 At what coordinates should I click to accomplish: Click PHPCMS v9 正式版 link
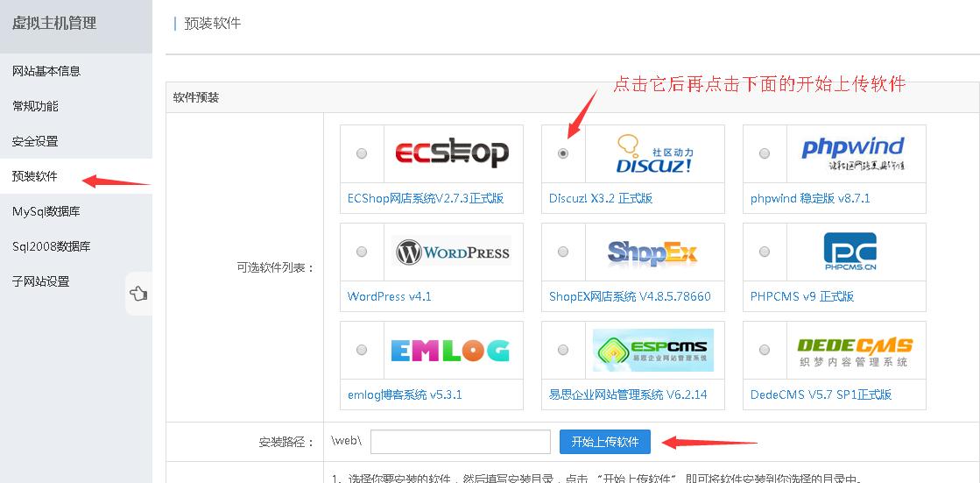point(802,296)
